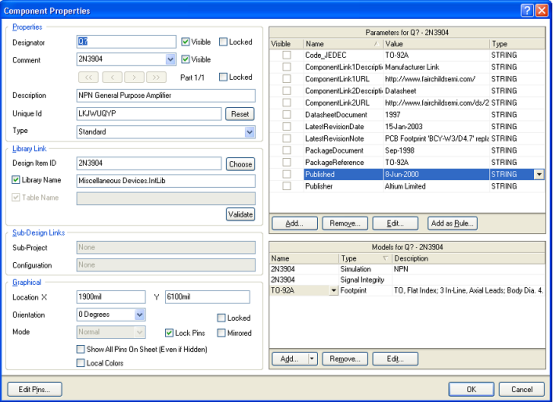Open the Orientation 0 Degrees dropdown
Viewport: 553px width, 402px height.
coord(140,315)
